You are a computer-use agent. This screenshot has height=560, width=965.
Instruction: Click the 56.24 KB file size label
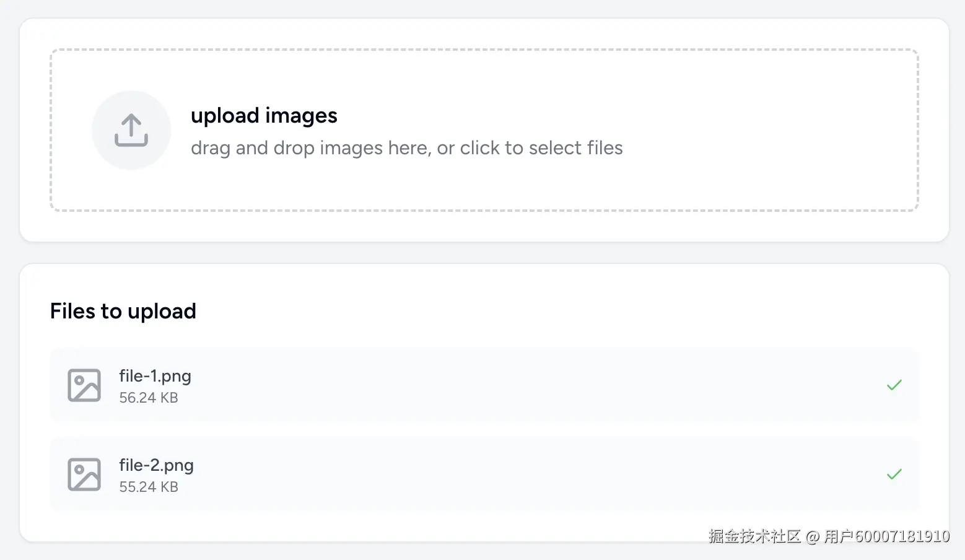[149, 398]
